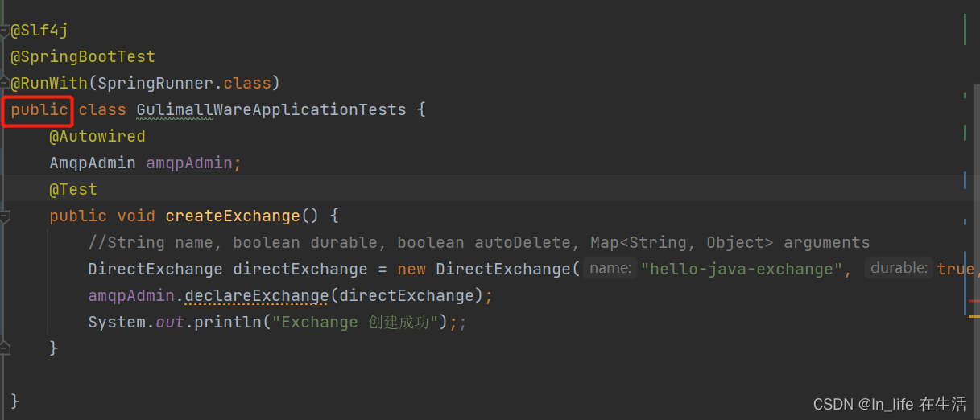The image size is (980, 420).
Task: Click class name GulimallWareApplicationTests
Action: [x=271, y=109]
